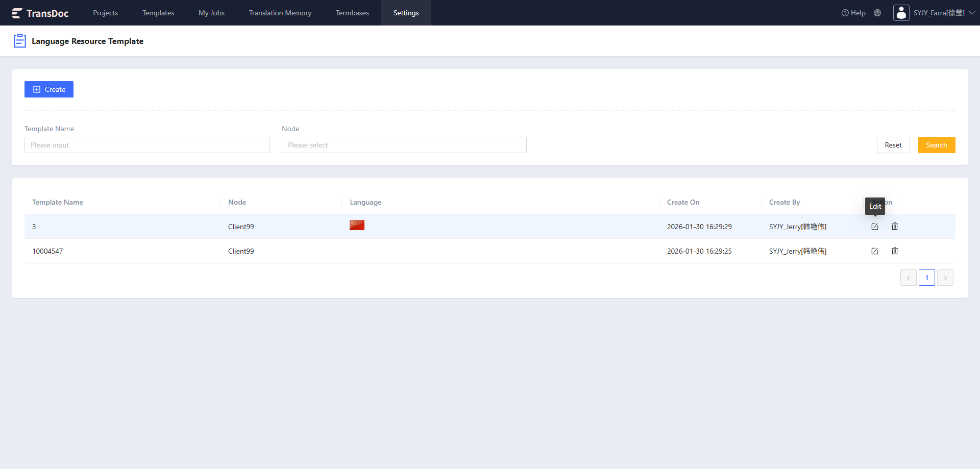
Task: Click date 2026-01-30 16:29:25
Action: (699, 251)
